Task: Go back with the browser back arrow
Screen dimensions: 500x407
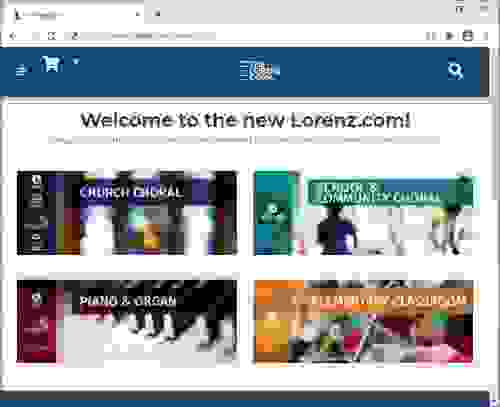Action: [x=13, y=36]
